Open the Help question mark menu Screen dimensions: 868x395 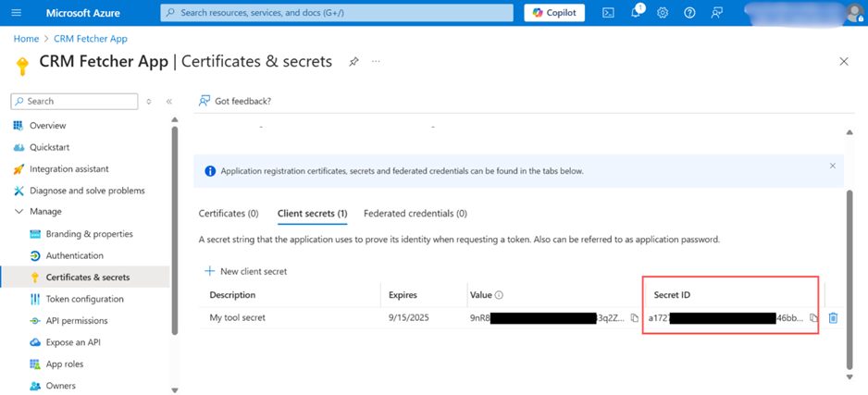pyautogui.click(x=689, y=13)
